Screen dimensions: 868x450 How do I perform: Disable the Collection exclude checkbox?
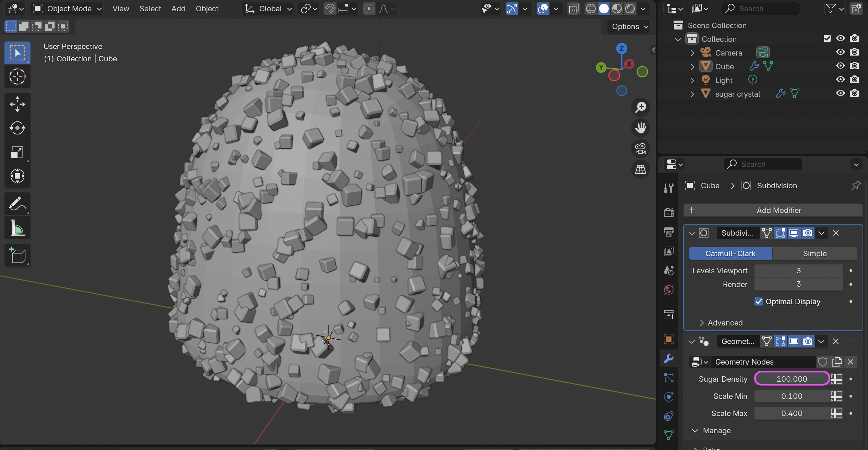tap(827, 38)
